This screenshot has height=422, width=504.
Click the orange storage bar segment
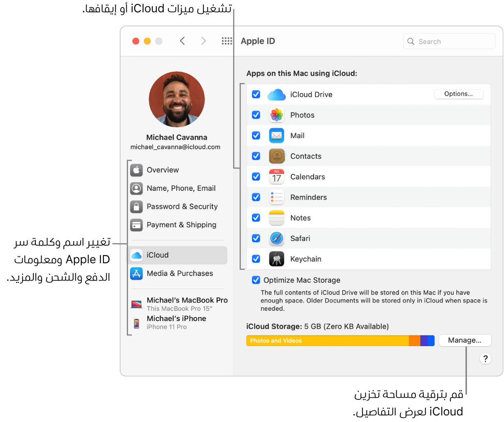415,341
